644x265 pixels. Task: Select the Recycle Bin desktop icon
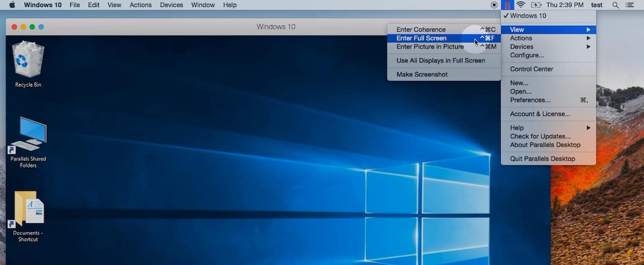[28, 65]
